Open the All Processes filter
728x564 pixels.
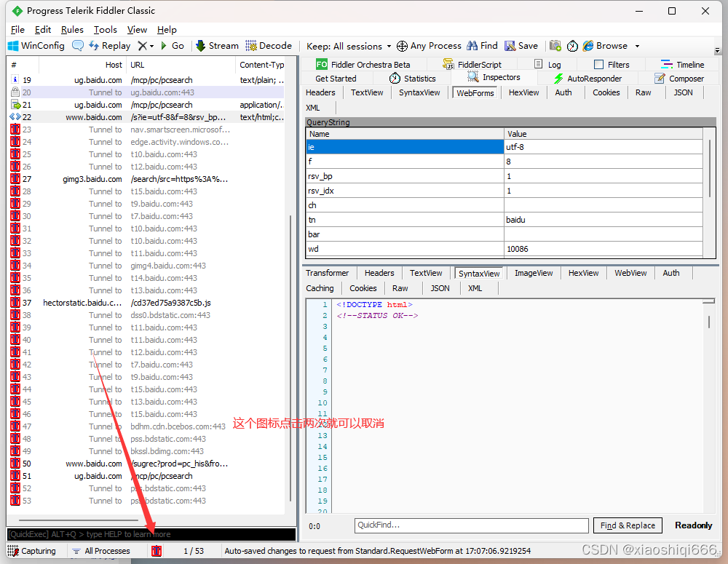tap(101, 551)
